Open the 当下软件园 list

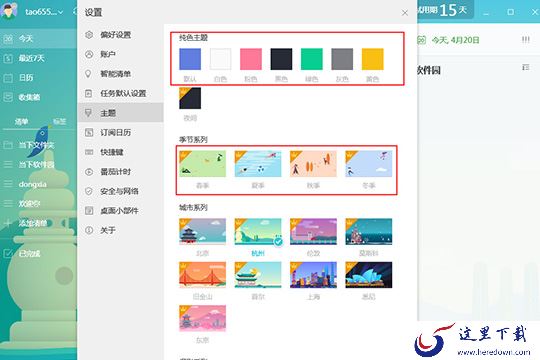[38, 165]
